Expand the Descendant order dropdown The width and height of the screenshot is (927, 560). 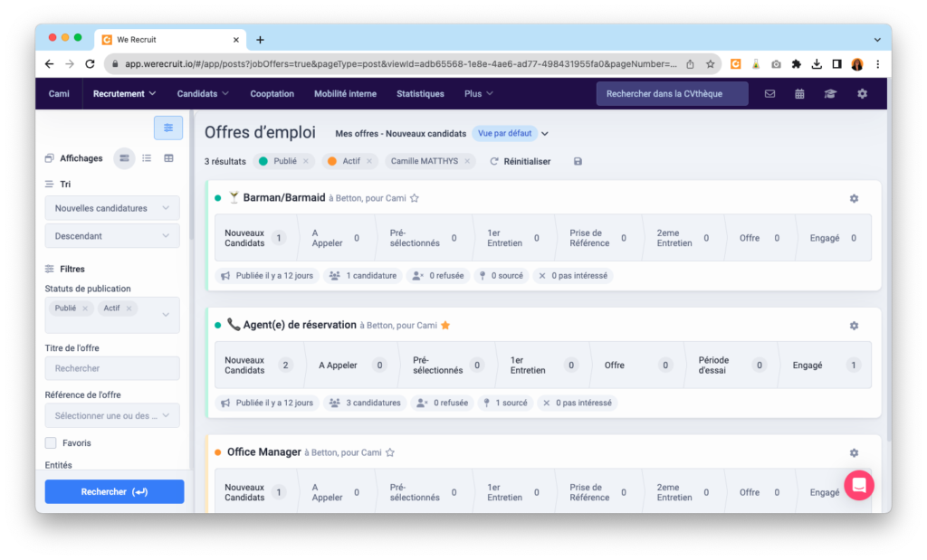[x=112, y=236]
